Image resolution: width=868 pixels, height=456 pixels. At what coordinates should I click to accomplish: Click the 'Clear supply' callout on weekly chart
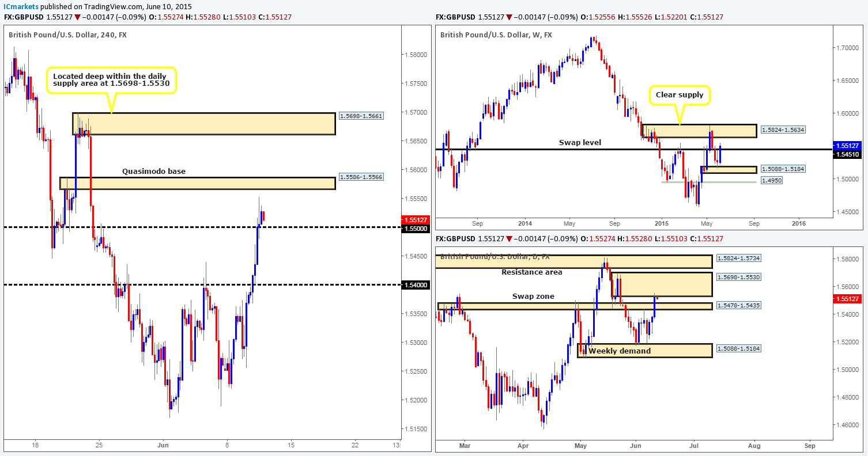[x=680, y=94]
